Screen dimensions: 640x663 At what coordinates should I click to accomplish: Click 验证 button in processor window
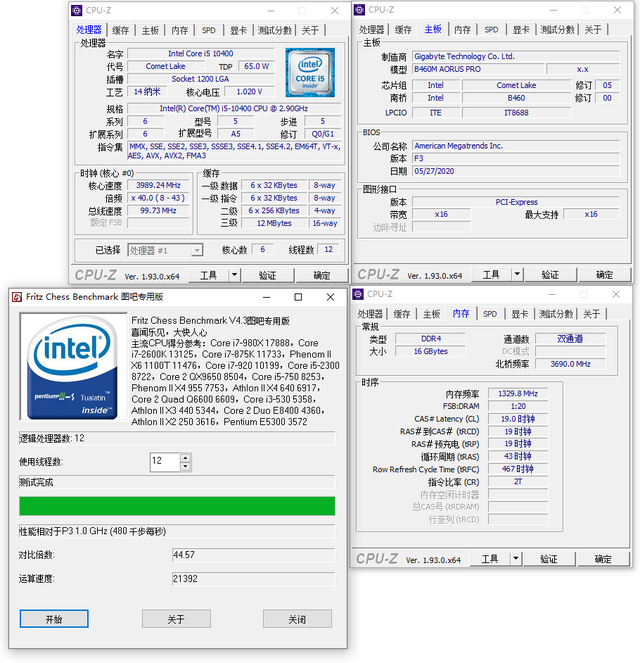coord(268,275)
